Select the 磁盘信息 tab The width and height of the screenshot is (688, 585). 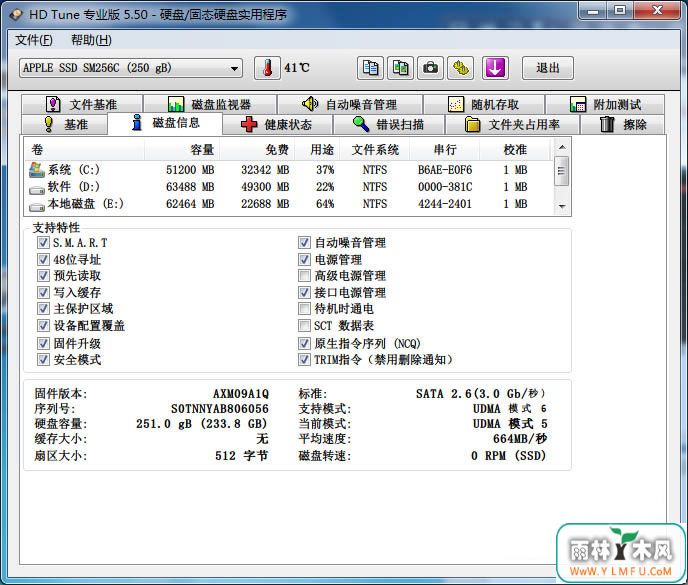tap(165, 123)
